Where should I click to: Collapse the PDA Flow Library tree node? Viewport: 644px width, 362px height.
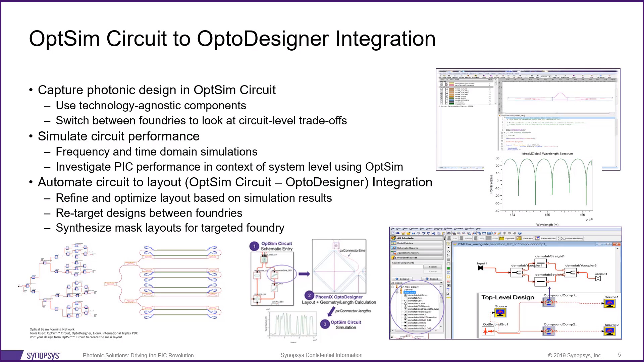(392, 287)
